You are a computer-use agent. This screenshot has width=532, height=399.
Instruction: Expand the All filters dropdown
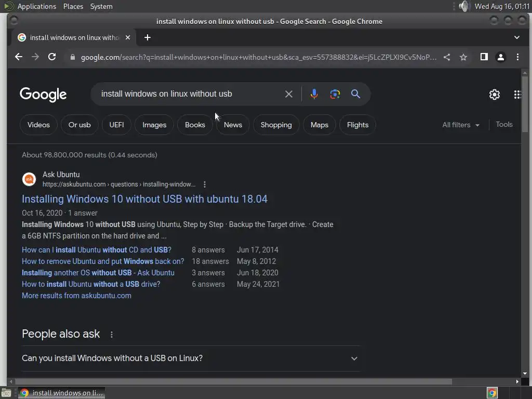click(x=461, y=125)
